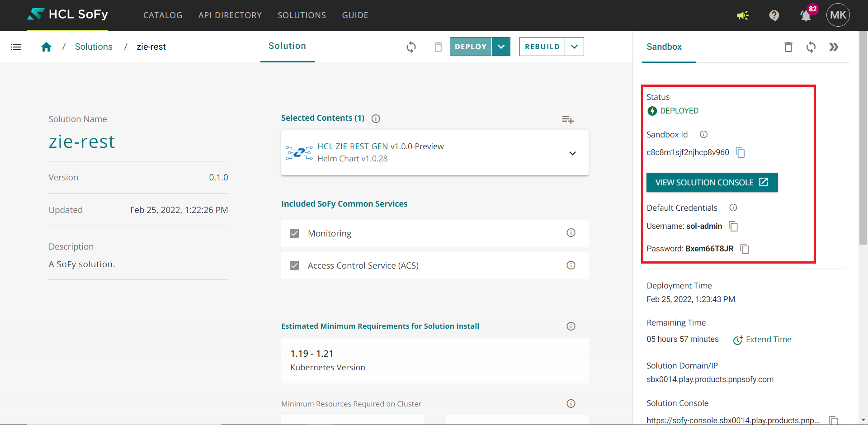This screenshot has width=868, height=425.
Task: Click the Rebuild button
Action: click(x=542, y=47)
